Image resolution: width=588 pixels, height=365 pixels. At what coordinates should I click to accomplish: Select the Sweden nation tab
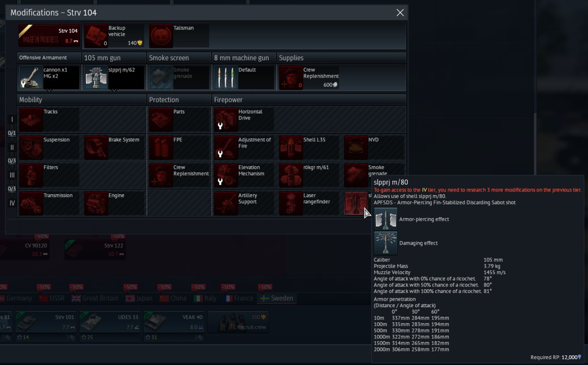pos(277,298)
